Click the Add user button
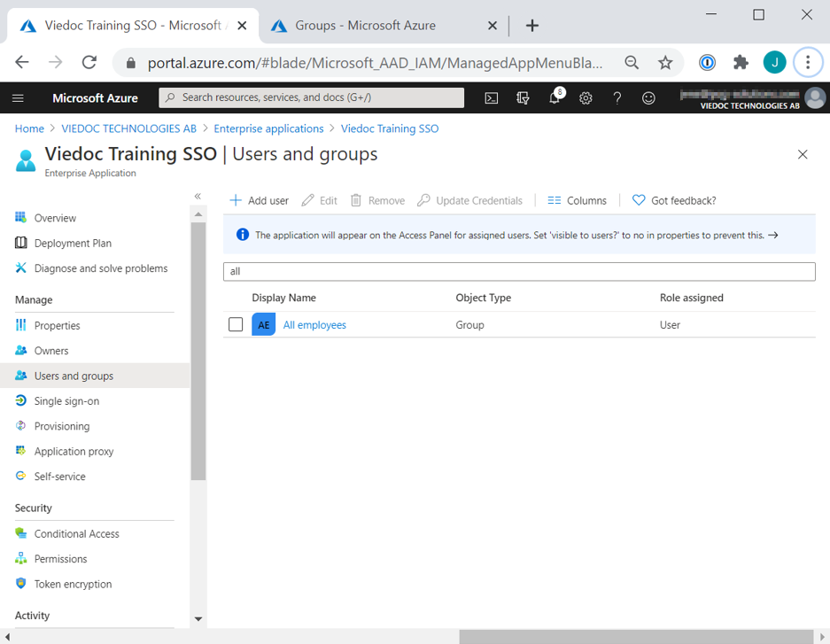830x644 pixels. click(x=260, y=201)
